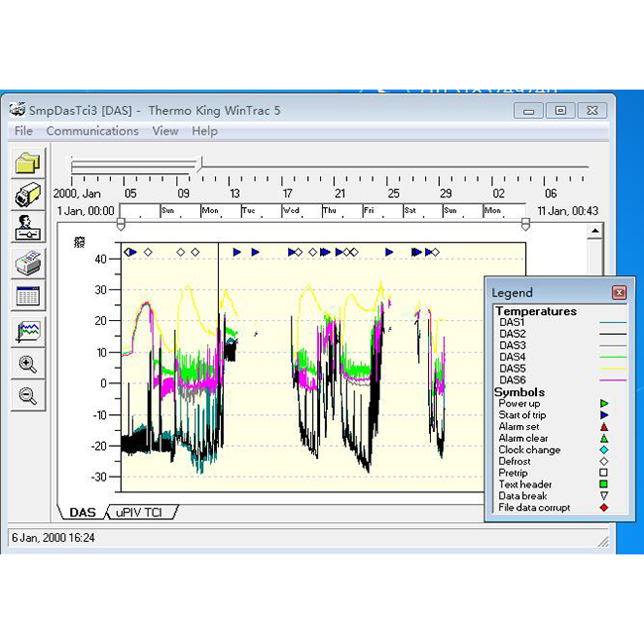Click the Sat segment in day bar
Image resolution: width=644 pixels, height=644 pixels.
[x=423, y=211]
